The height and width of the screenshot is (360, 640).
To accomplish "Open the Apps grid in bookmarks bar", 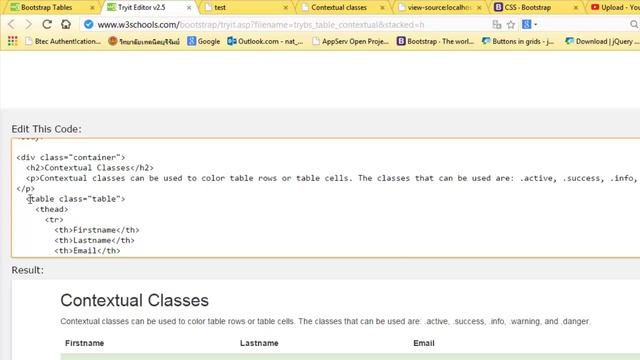I will coord(13,41).
